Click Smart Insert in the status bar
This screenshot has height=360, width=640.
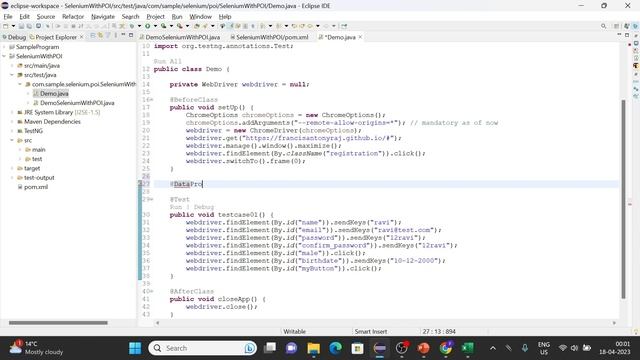(x=371, y=331)
